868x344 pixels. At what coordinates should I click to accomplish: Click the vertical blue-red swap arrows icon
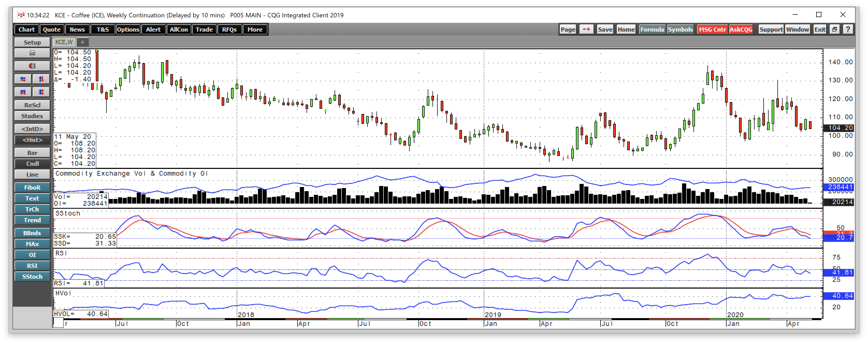[x=41, y=79]
